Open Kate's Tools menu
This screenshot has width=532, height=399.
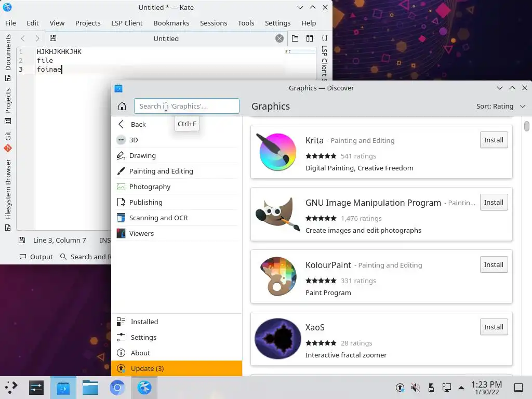[x=246, y=23]
